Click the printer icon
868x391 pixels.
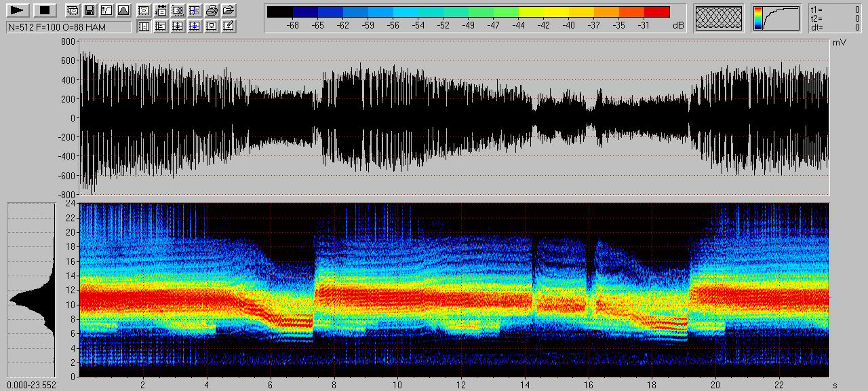(212, 10)
